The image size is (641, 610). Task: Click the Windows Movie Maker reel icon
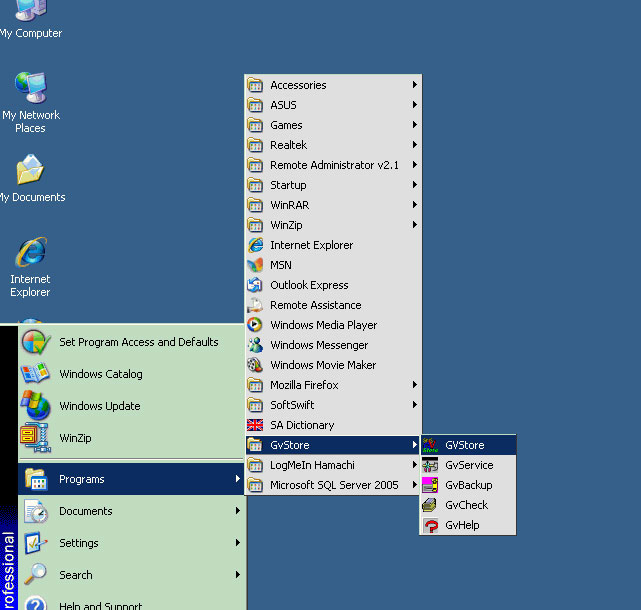click(x=255, y=365)
